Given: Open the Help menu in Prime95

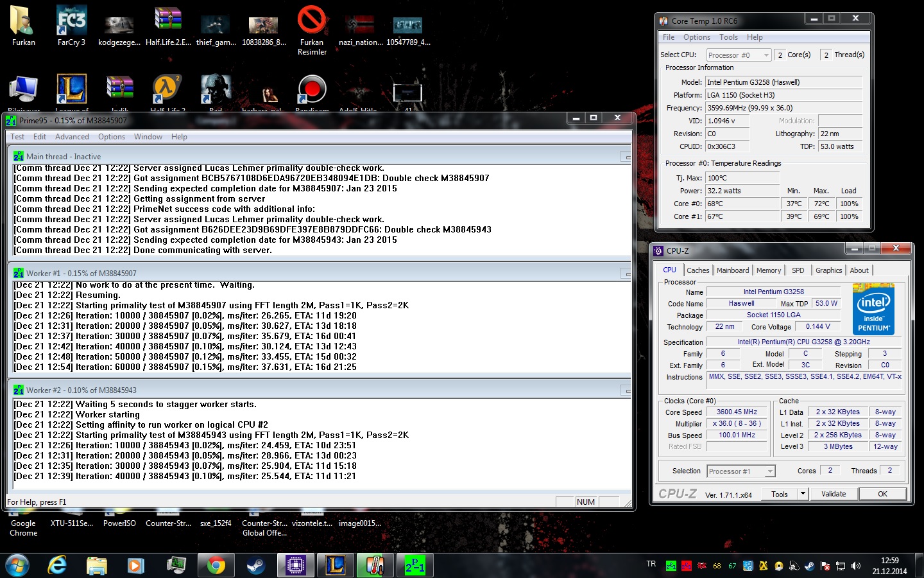Looking at the screenshot, I should (x=179, y=137).
